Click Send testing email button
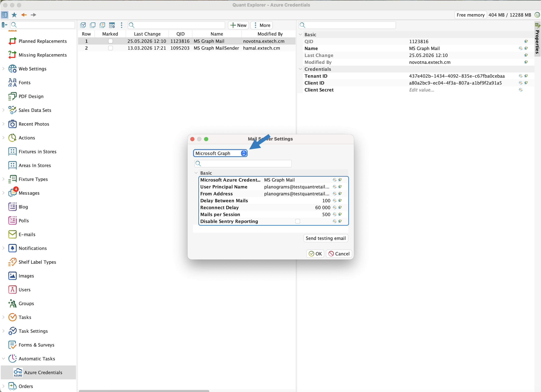541x392 pixels. point(326,238)
